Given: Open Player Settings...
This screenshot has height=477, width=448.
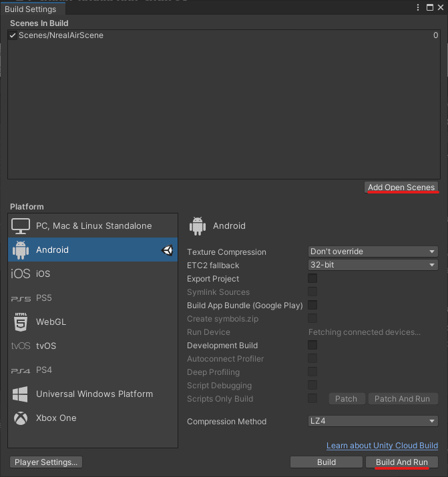Looking at the screenshot, I should point(46,462).
